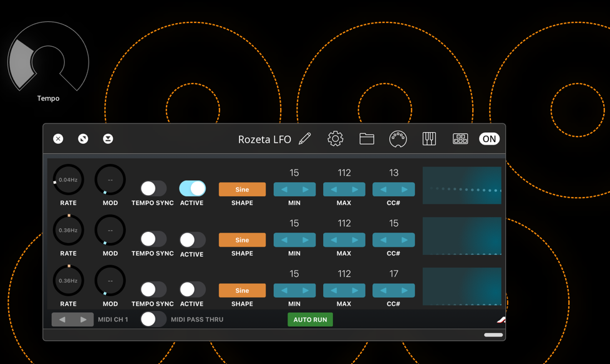Increase CC# 13 on the first LFO
Image resolution: width=610 pixels, height=364 pixels.
pos(404,189)
